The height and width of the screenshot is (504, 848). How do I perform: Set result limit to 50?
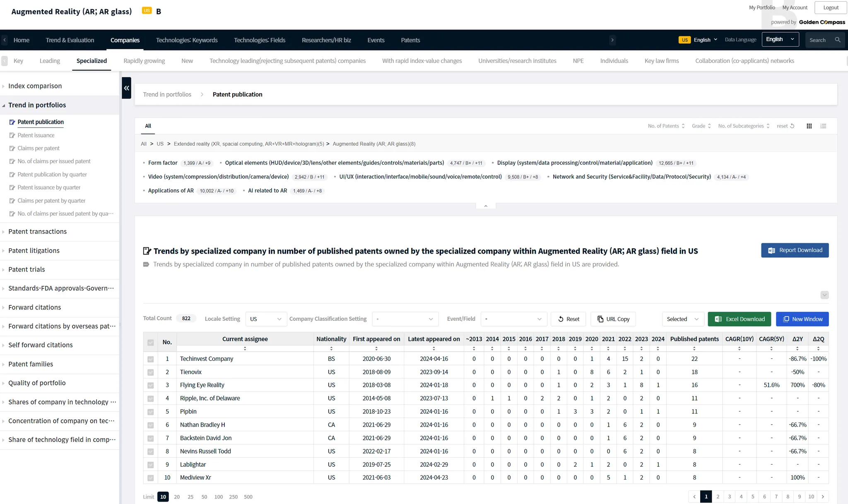(204, 497)
